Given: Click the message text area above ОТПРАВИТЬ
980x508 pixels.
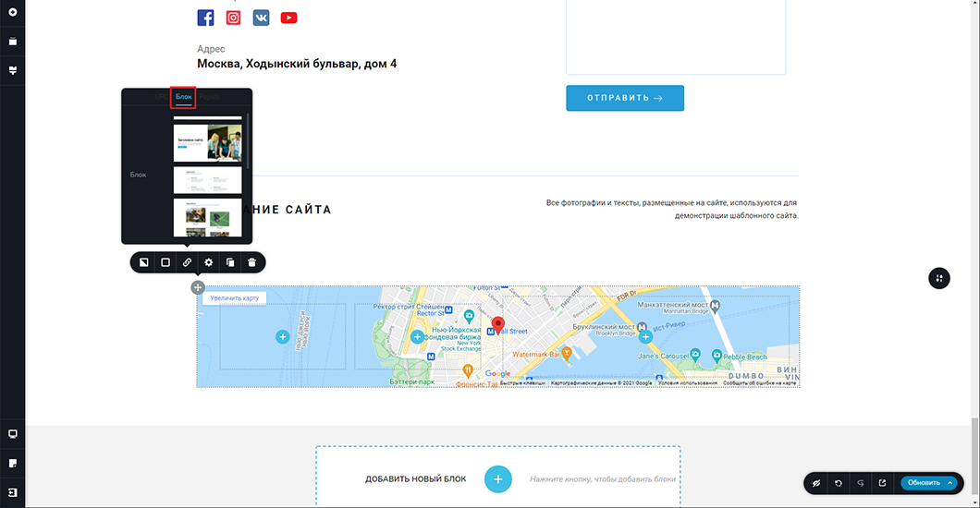Looking at the screenshot, I should (x=676, y=36).
